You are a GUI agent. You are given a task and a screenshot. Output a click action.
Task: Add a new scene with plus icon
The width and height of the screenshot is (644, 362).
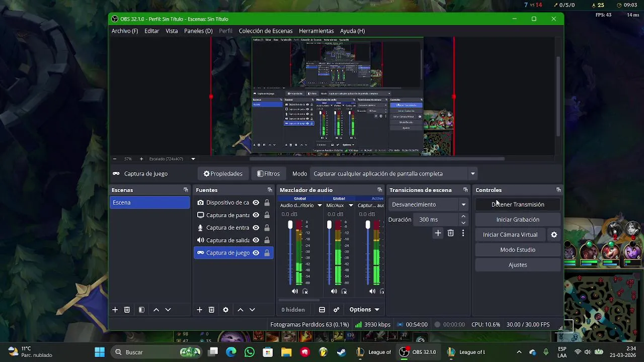click(115, 310)
